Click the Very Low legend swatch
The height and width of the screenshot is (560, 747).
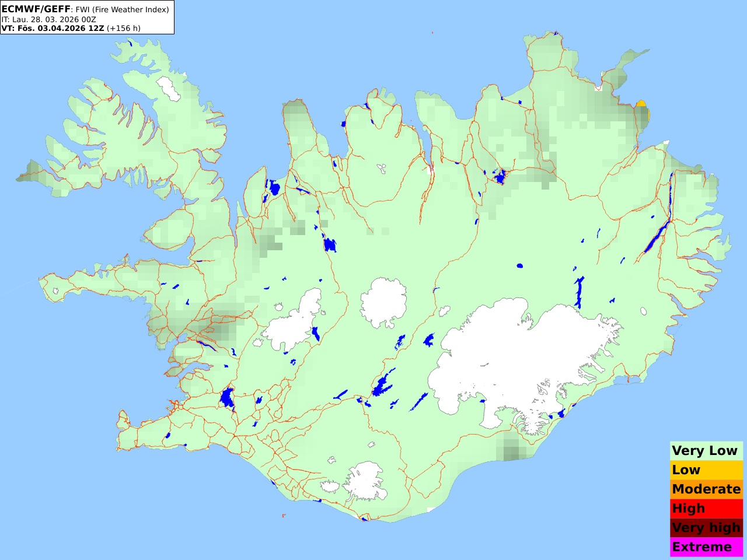click(x=706, y=451)
